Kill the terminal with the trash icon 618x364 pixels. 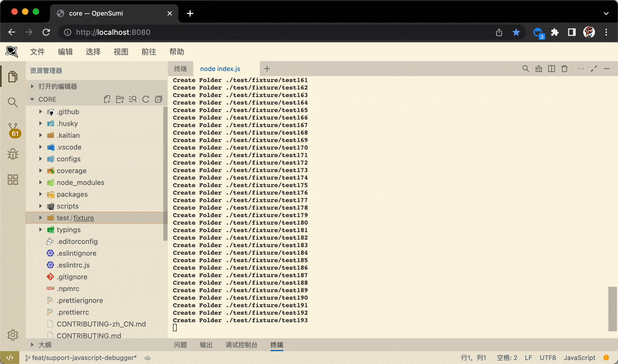564,68
